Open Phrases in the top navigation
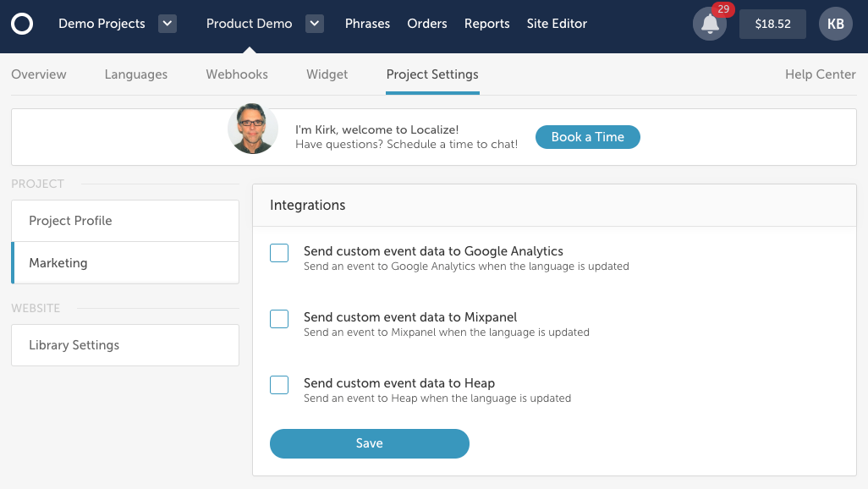 click(367, 24)
